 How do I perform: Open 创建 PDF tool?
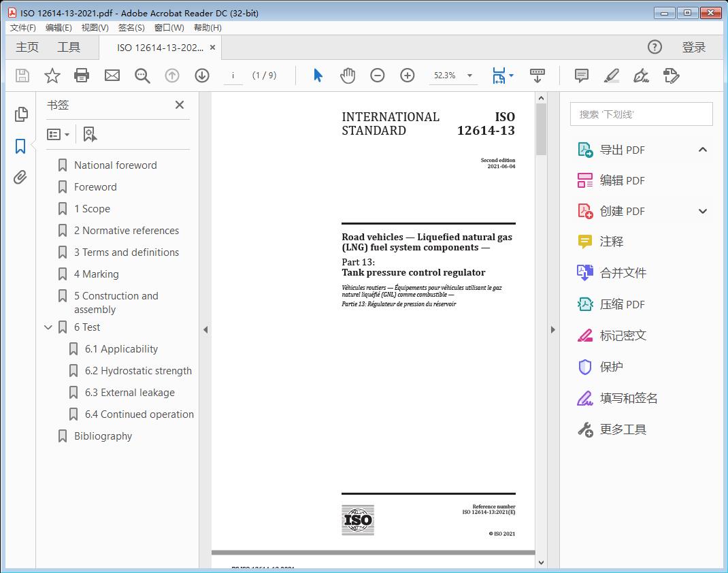coord(611,211)
